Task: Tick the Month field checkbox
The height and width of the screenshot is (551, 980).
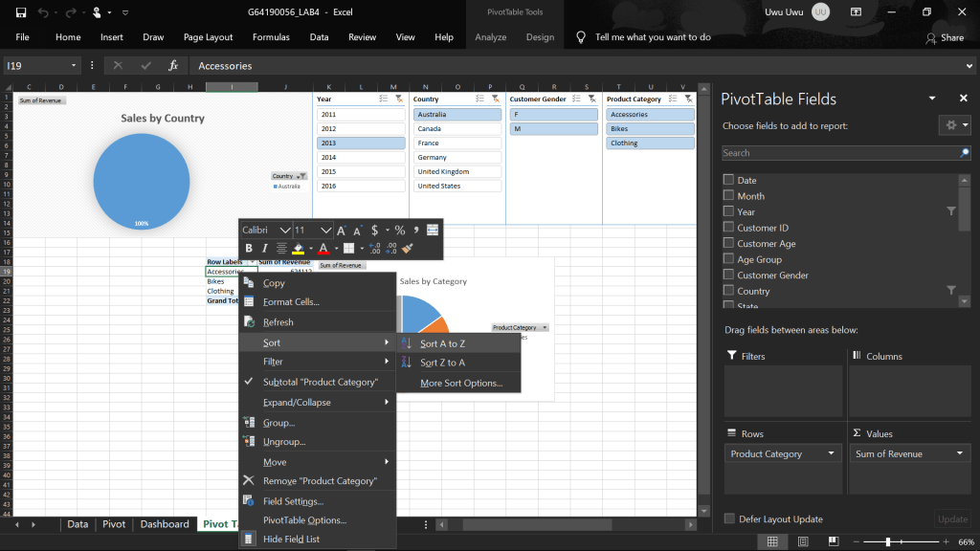Action: pos(729,196)
